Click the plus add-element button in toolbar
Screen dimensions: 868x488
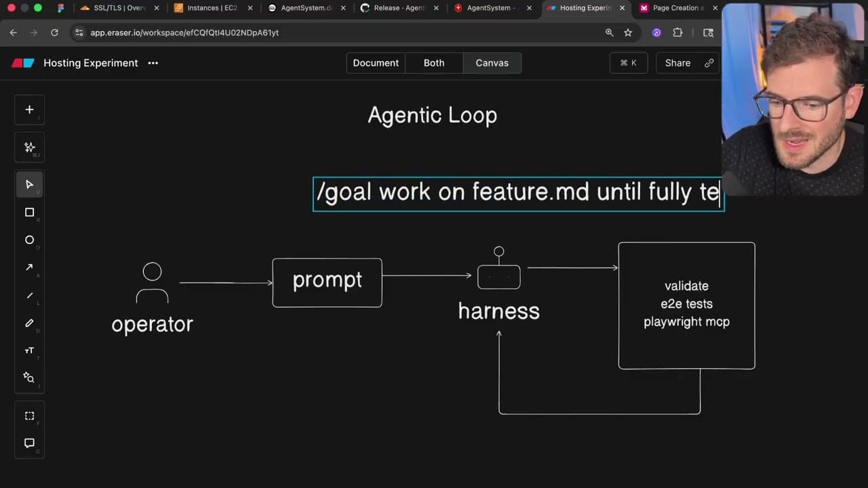pyautogui.click(x=29, y=110)
